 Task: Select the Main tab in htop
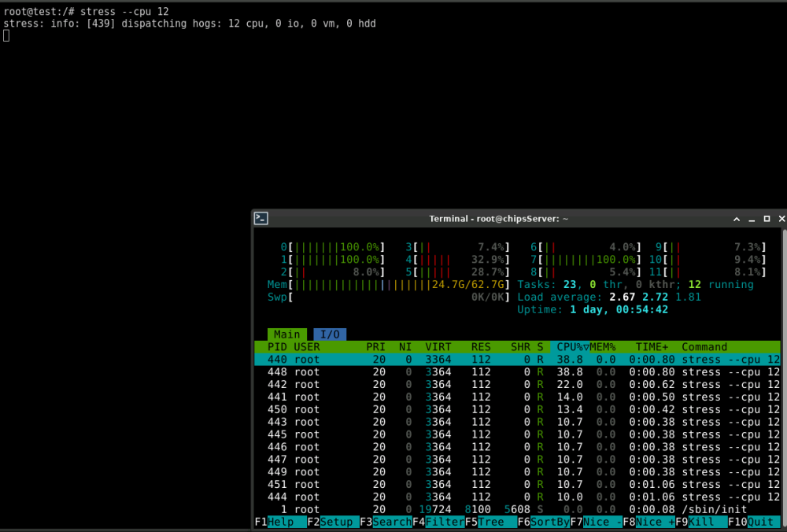pyautogui.click(x=286, y=334)
